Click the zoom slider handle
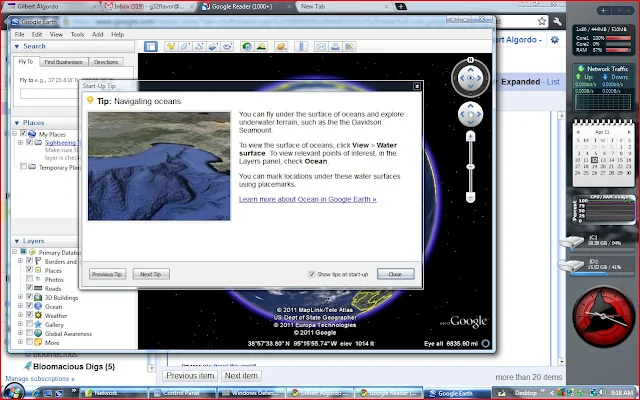This screenshot has width=640, height=400. (470, 167)
